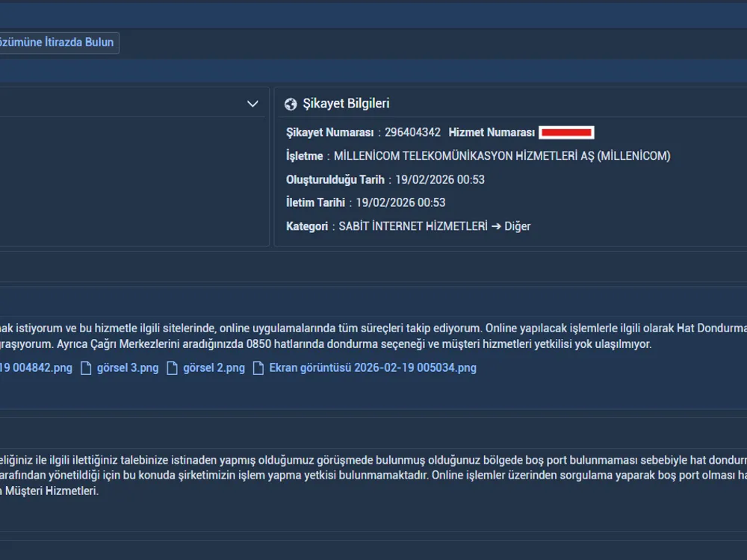Click complaint number 296404342
Viewport: 747px width, 560px height.
click(x=412, y=132)
